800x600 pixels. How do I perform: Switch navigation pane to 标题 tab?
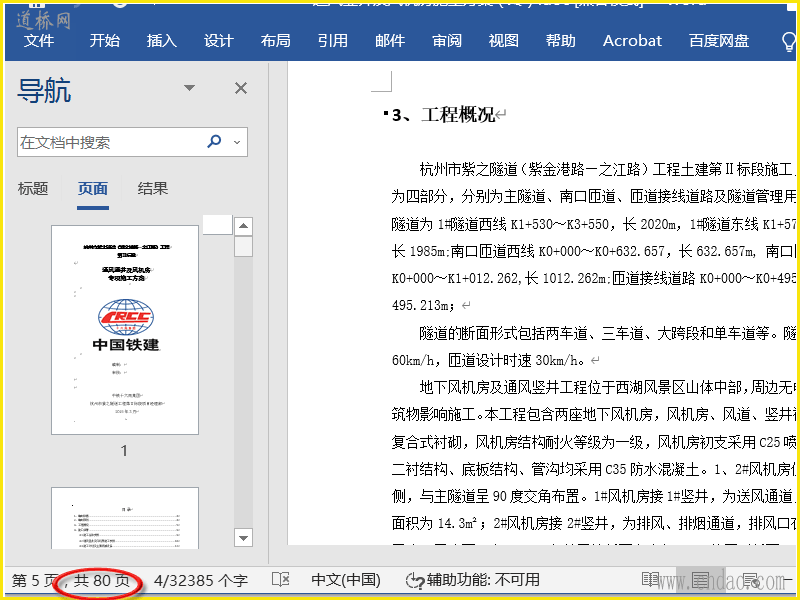pos(33,189)
